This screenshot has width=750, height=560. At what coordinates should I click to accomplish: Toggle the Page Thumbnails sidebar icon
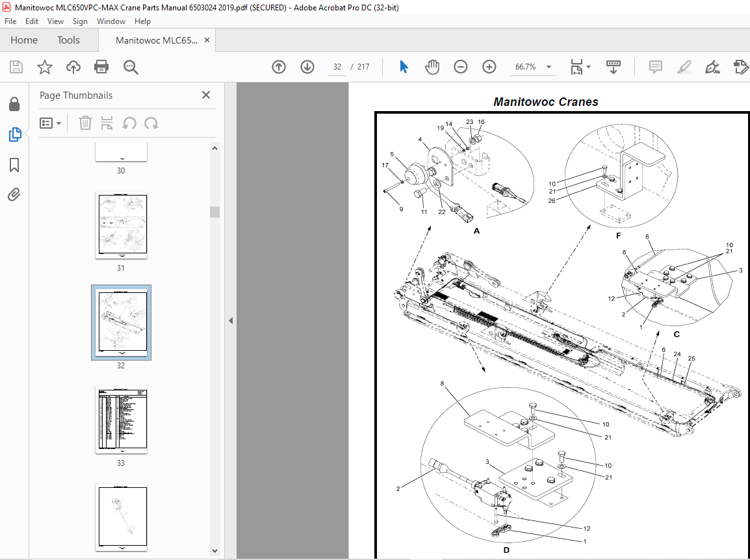15,135
